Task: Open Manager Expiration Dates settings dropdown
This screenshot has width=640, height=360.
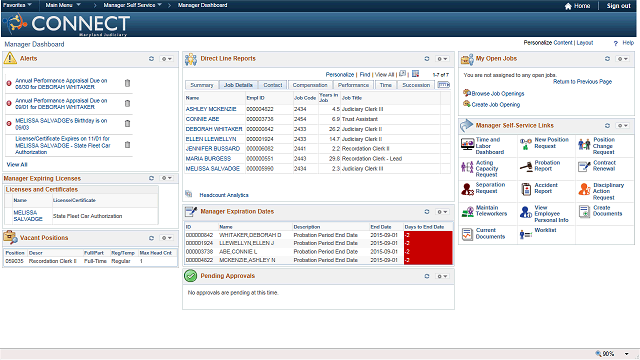Action: click(442, 212)
